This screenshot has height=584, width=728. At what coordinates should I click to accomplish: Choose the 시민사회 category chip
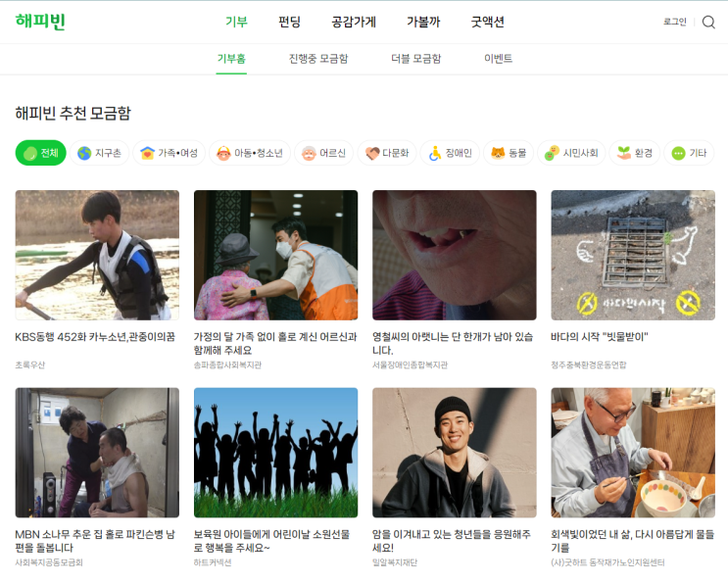tap(571, 153)
